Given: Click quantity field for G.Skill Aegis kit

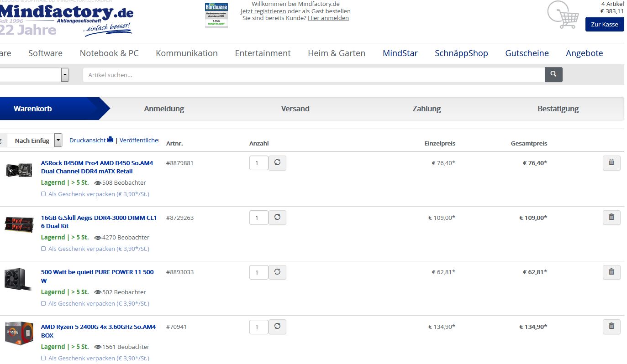Looking at the screenshot, I should [258, 218].
